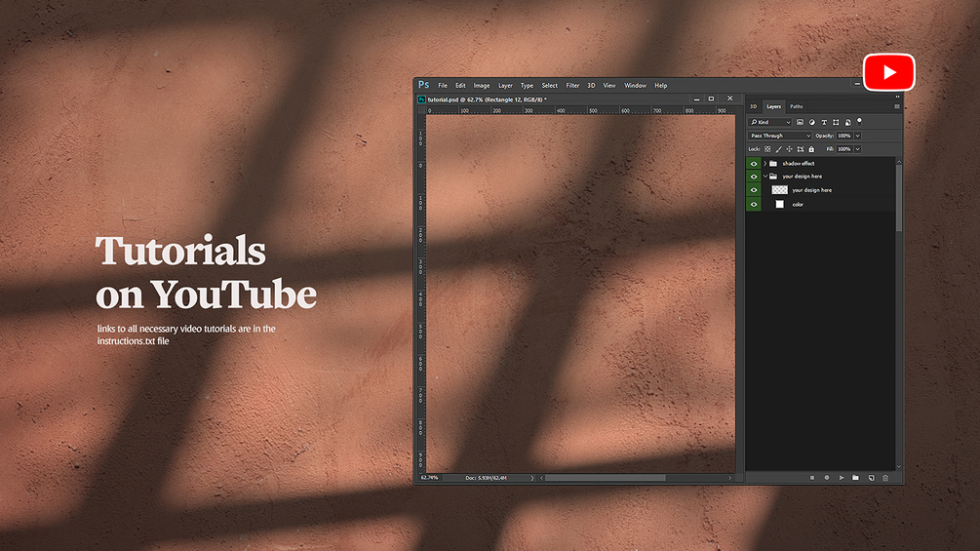Create new group folder icon at panel bottom
Screen dimensions: 980x551
coord(855,478)
